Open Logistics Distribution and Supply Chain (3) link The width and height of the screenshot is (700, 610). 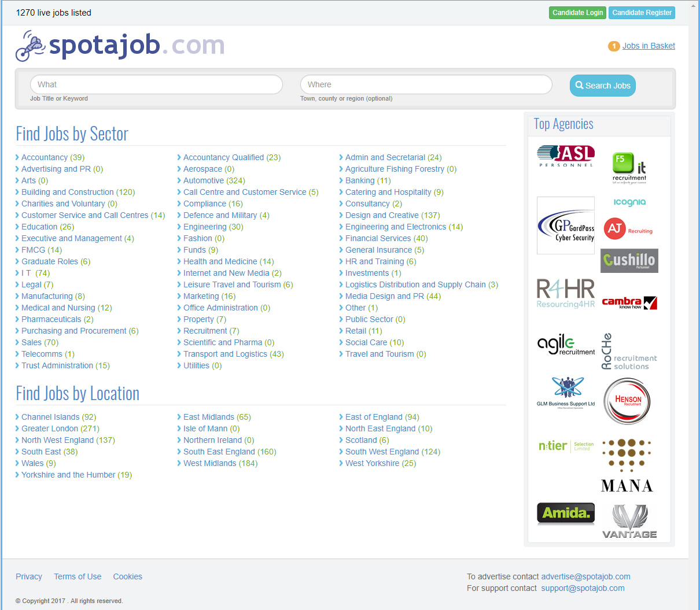[x=421, y=284]
